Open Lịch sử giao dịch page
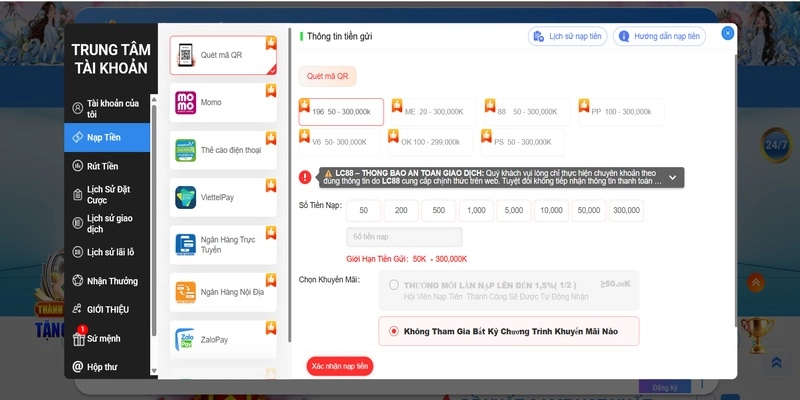 pyautogui.click(x=107, y=223)
